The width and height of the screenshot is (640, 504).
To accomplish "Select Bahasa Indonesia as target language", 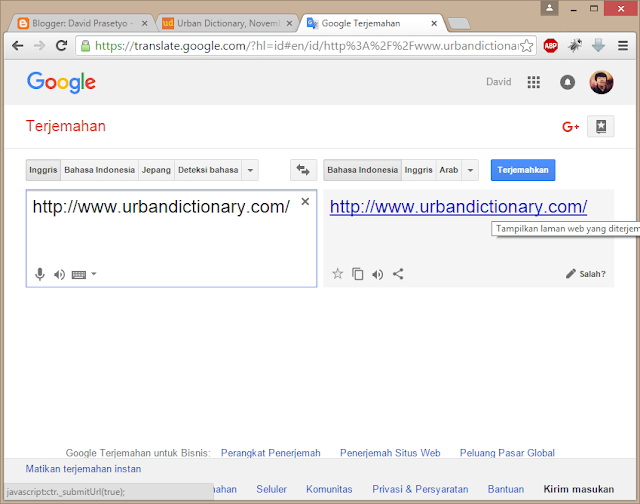I will tap(362, 170).
